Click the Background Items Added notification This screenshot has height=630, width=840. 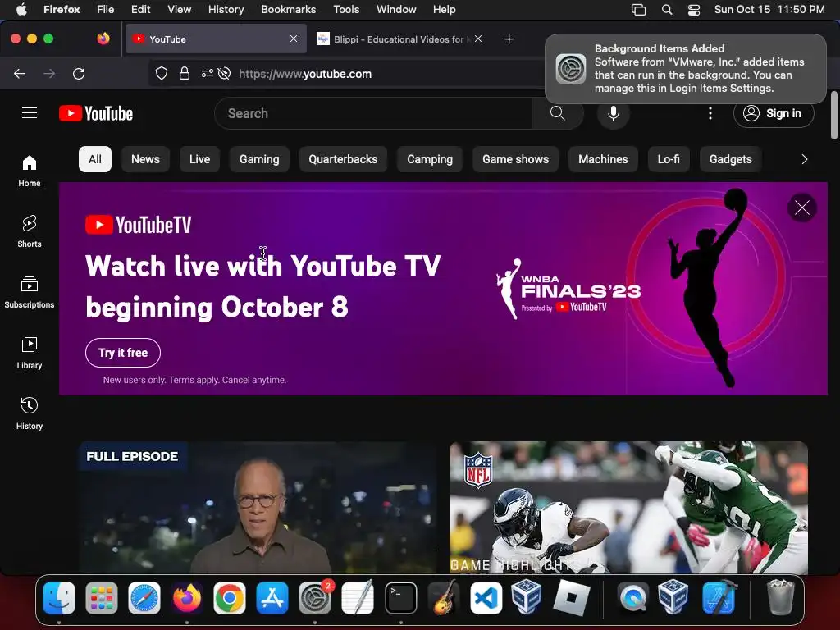click(x=686, y=69)
